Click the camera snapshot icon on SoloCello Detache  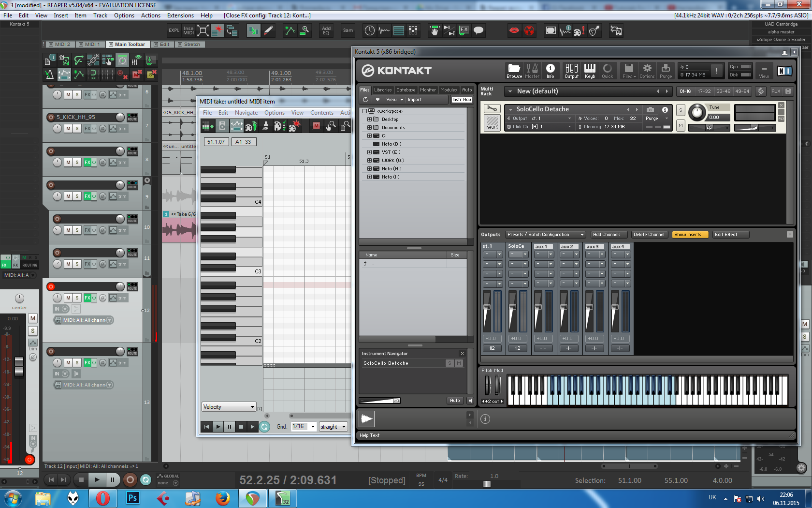pos(650,110)
